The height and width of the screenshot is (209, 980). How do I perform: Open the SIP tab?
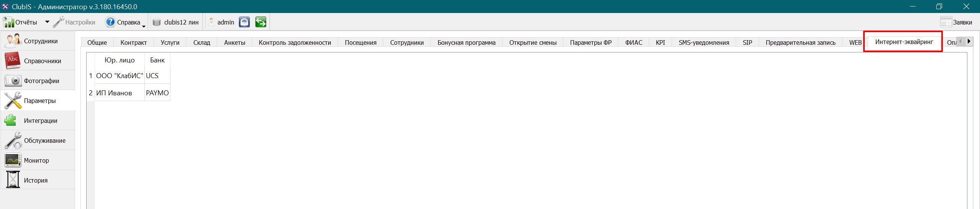748,42
